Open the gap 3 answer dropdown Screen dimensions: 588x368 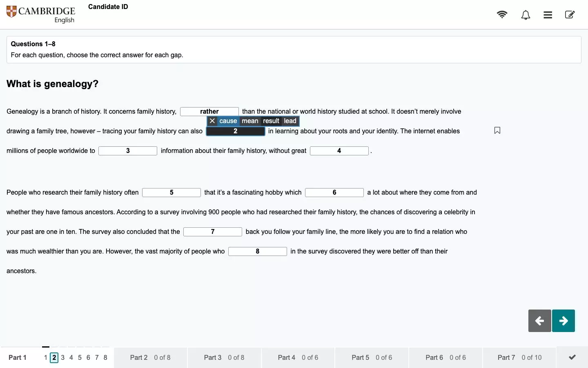click(128, 151)
